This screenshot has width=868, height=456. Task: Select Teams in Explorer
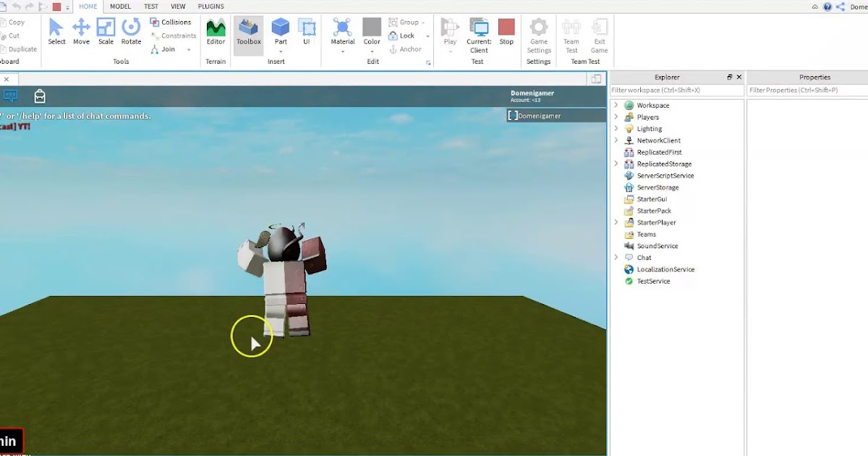click(x=646, y=235)
